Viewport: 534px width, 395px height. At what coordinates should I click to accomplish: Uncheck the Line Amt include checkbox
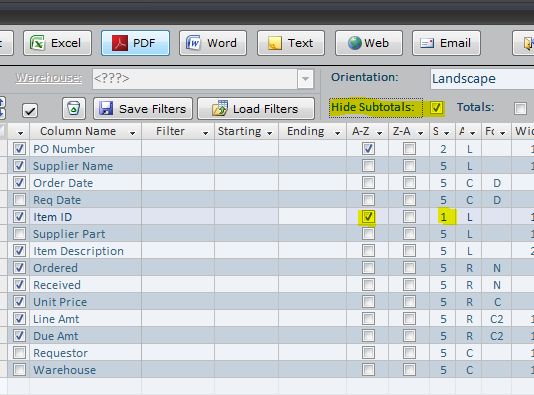click(19, 319)
